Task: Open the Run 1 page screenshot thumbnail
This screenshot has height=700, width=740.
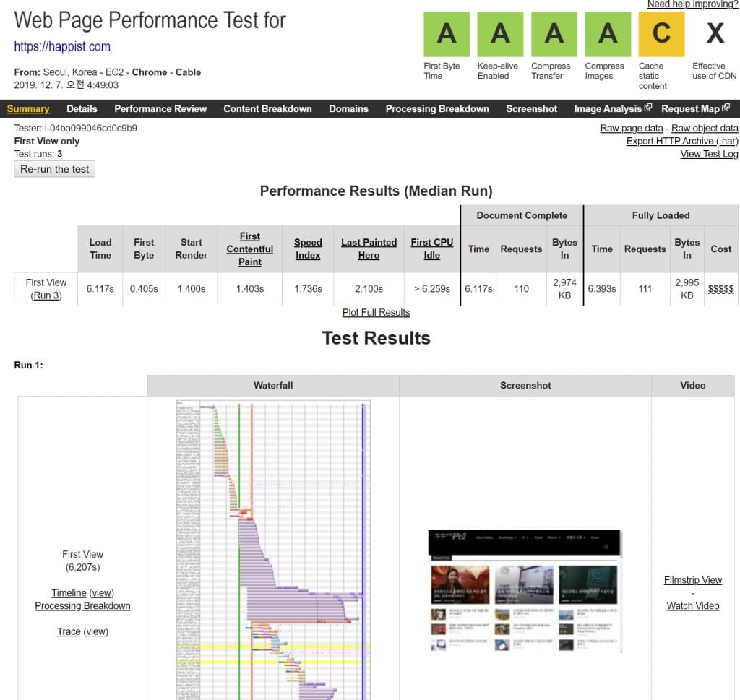Action: click(x=525, y=591)
